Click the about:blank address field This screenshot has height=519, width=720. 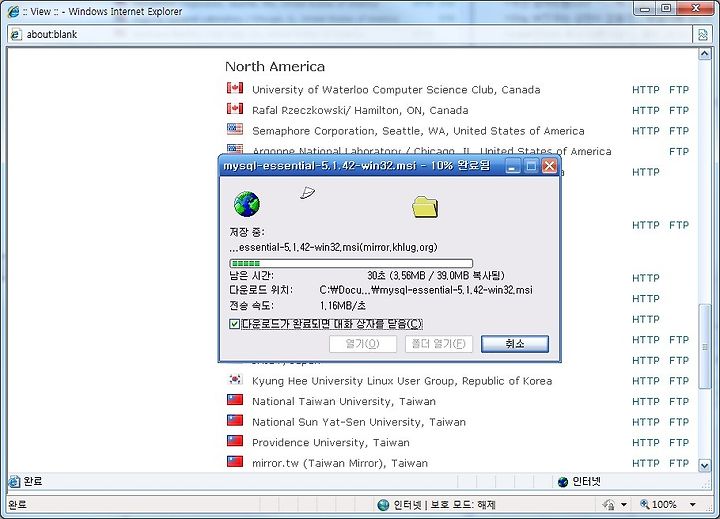click(351, 35)
